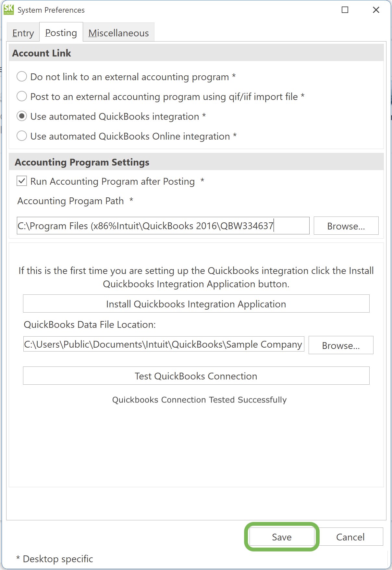Open the Miscellaneous tab
The height and width of the screenshot is (570, 392).
[x=119, y=32]
